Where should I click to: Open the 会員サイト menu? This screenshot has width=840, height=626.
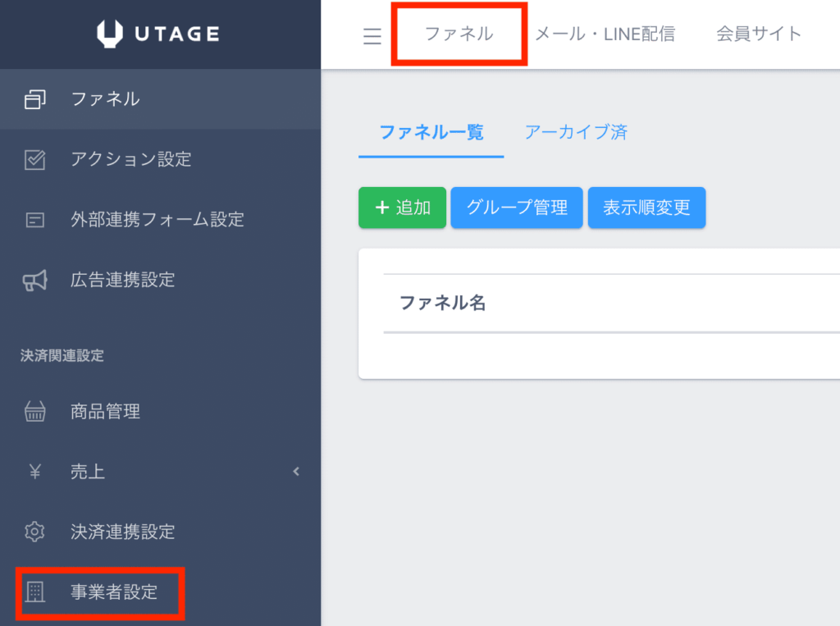coord(757,34)
